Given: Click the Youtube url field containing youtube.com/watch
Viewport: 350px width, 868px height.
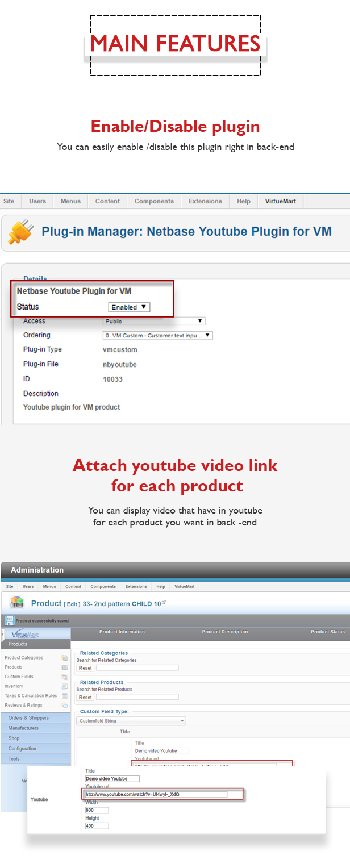Looking at the screenshot, I should click(x=156, y=794).
